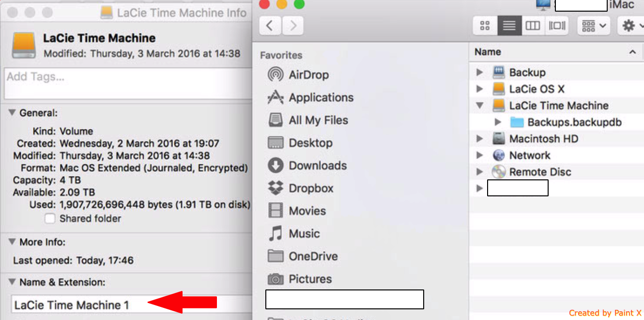The height and width of the screenshot is (320, 644).
Task: Select the Remote Disc icon
Action: (x=499, y=172)
